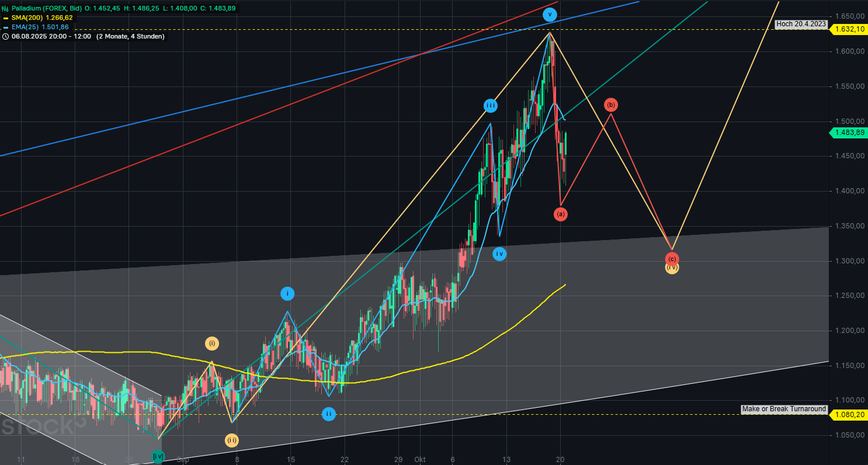868x465 pixels.
Task: Select the 'Hoch 20.4.2023' line label
Action: [801, 24]
